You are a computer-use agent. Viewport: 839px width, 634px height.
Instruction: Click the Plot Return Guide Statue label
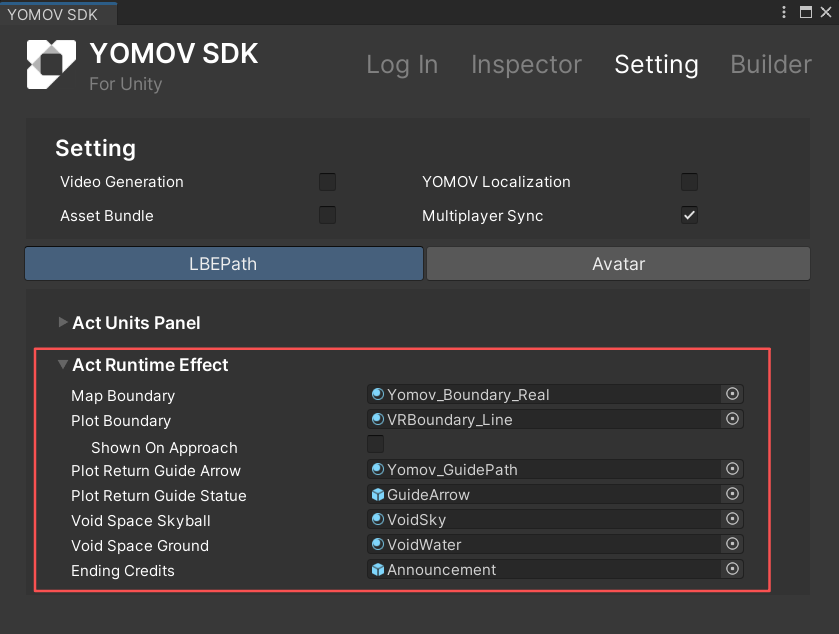159,496
